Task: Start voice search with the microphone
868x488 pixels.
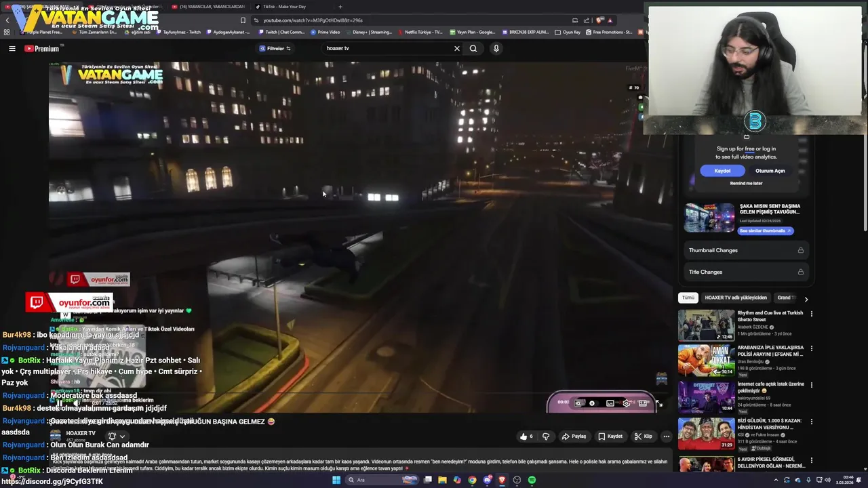Action: (496, 48)
